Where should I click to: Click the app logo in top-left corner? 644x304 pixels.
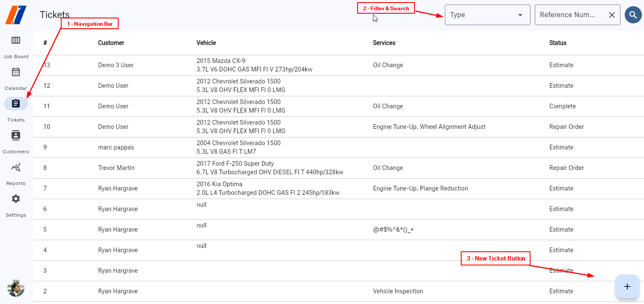pyautogui.click(x=16, y=15)
